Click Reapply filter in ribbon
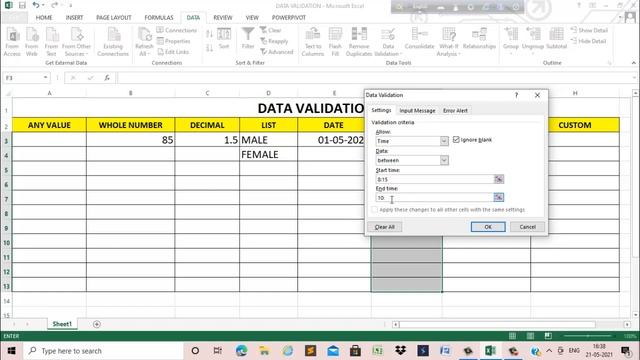Viewport: 640px width, 360px height. [274, 41]
